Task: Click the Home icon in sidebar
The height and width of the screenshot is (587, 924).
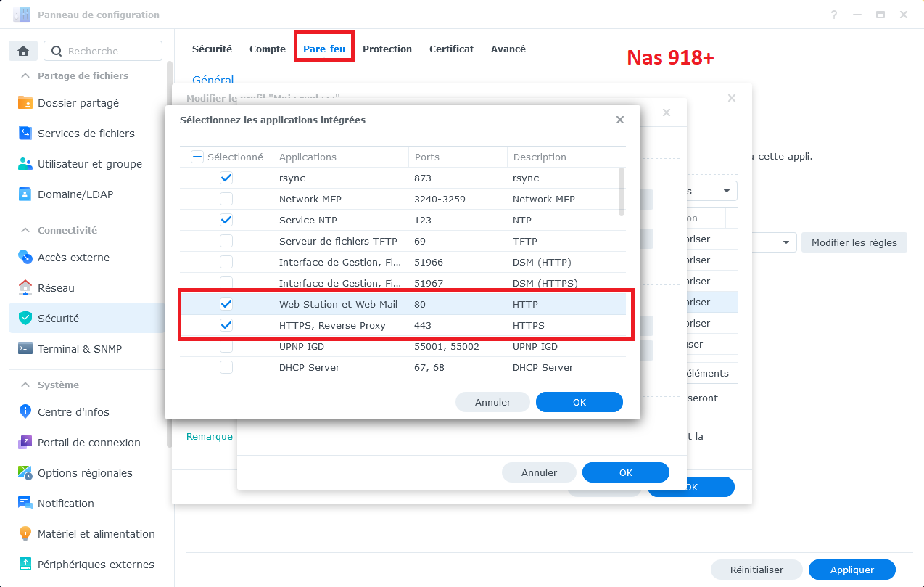Action: (x=23, y=51)
